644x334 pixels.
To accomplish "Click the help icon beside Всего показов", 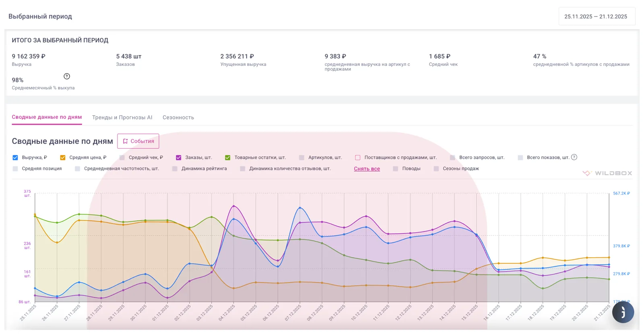I will coord(574,157).
